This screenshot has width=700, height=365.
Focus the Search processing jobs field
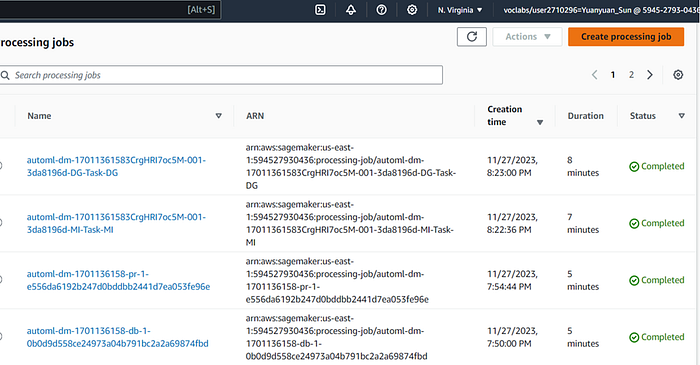[221, 75]
